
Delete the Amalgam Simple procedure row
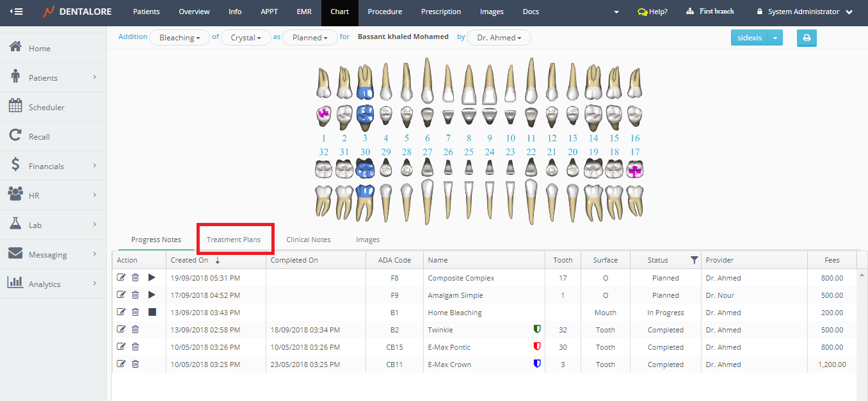tap(135, 295)
